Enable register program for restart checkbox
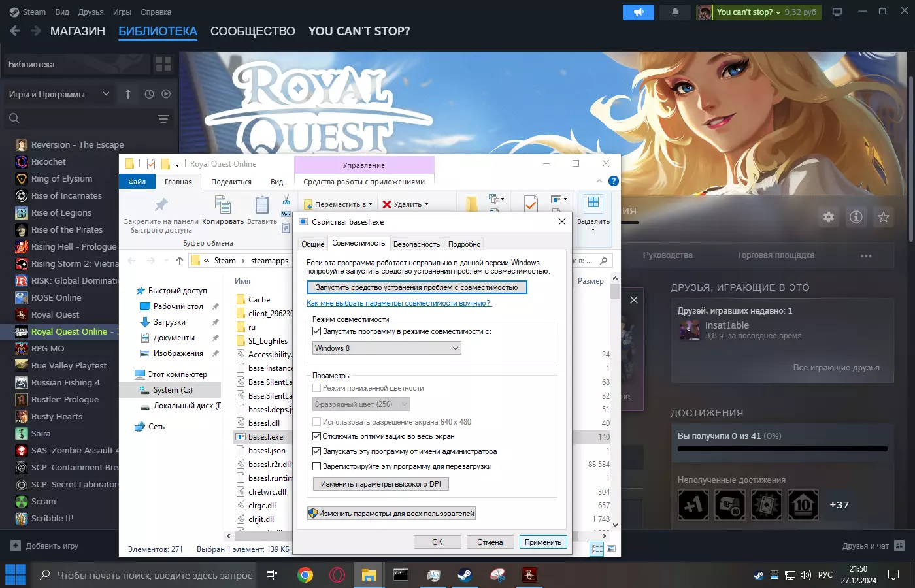915x588 pixels. point(317,466)
